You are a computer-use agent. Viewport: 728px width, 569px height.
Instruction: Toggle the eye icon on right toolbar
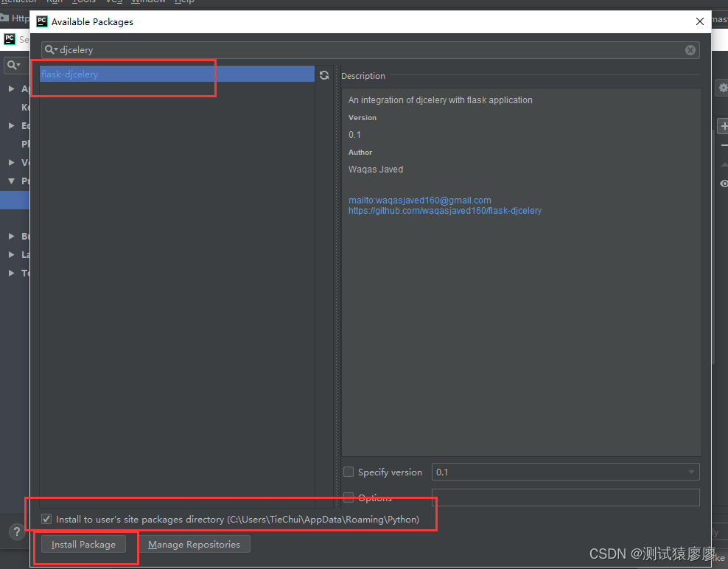click(x=723, y=184)
